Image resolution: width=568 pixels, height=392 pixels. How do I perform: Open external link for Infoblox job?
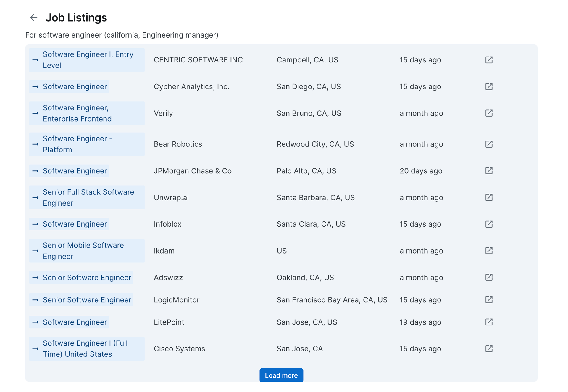489,224
